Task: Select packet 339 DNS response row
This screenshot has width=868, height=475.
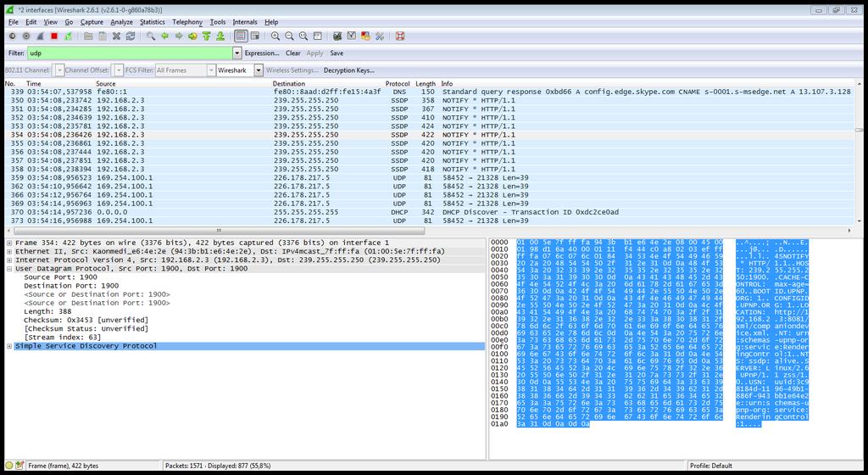Action: coord(429,92)
